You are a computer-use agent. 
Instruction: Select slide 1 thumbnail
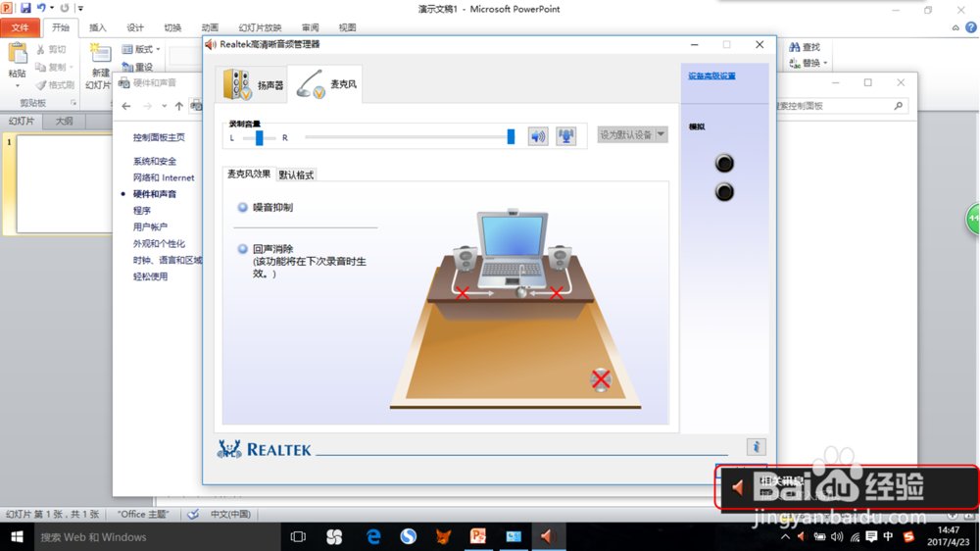coord(65,184)
